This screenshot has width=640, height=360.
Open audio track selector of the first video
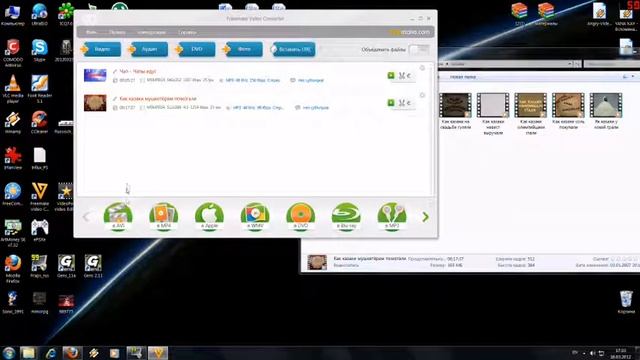click(x=250, y=80)
